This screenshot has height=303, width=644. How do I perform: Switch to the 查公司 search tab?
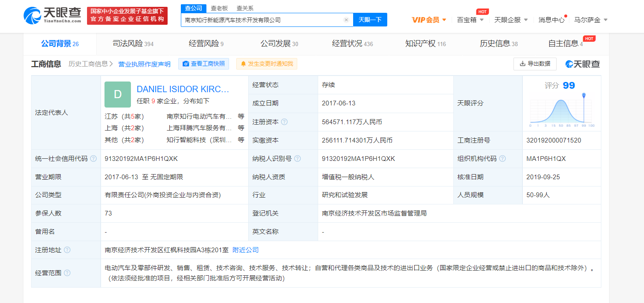194,8
